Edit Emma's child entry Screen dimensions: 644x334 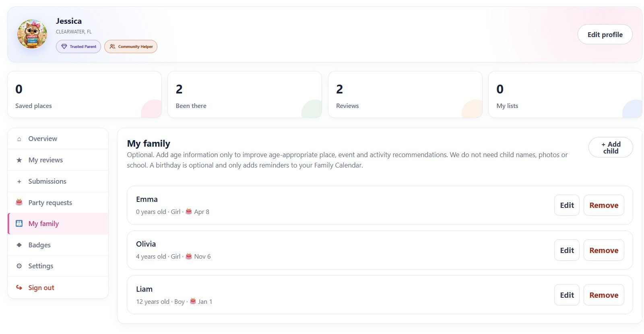[567, 205]
